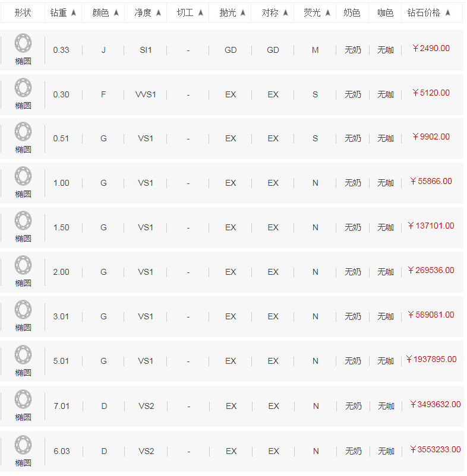The width and height of the screenshot is (467, 476).
Task: Click oval icon in the 7.01 carat row
Action: (23, 399)
